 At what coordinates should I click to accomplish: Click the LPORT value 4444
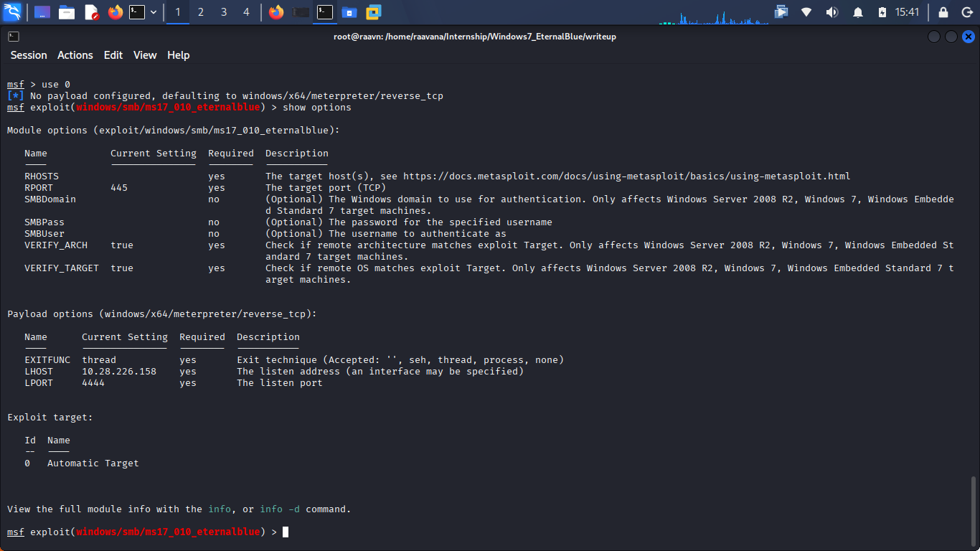(x=93, y=383)
